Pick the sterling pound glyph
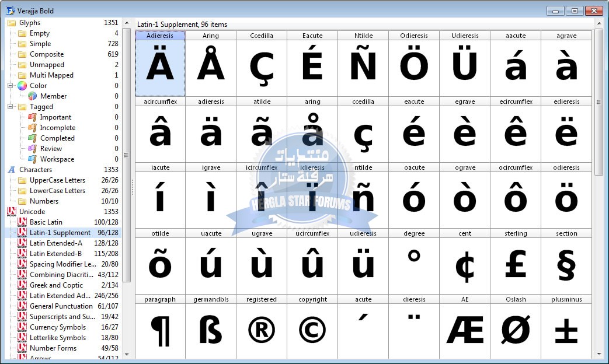Viewport: 609px width, 364px height. tap(516, 262)
